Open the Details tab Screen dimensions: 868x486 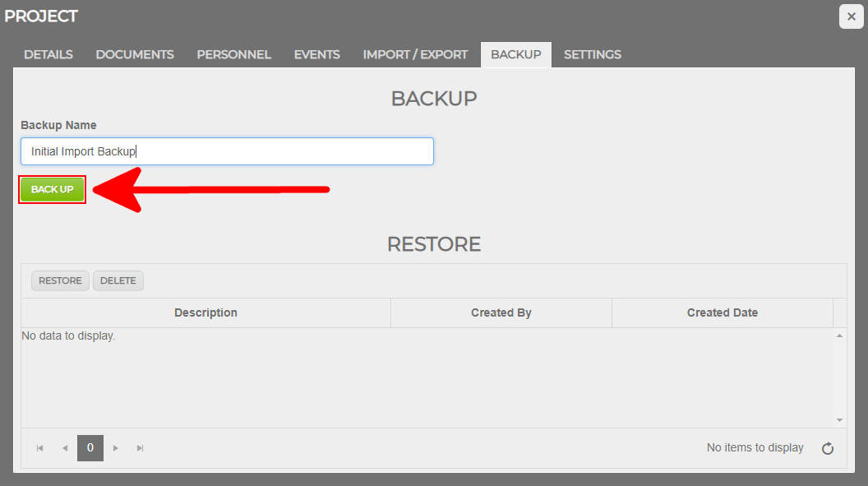coord(48,54)
